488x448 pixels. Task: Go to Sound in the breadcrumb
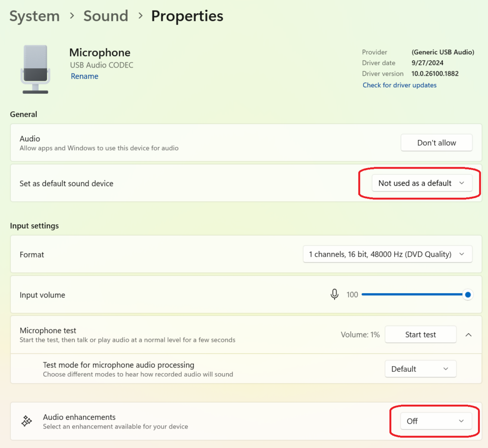105,16
